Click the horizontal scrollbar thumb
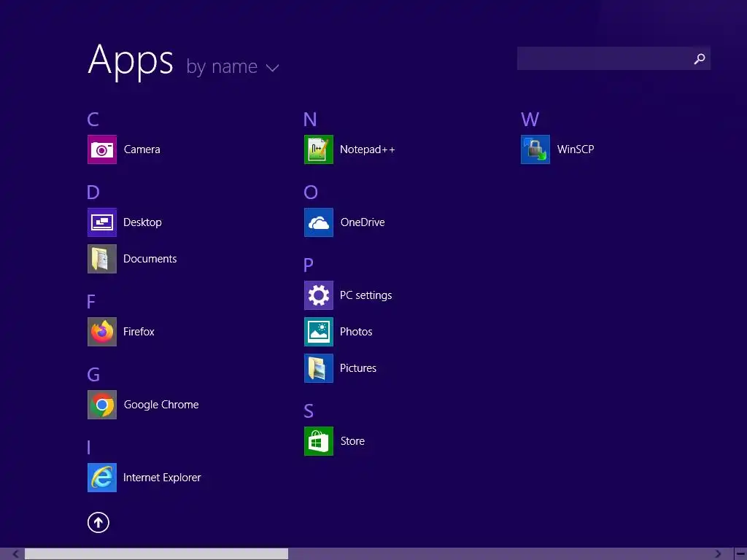The width and height of the screenshot is (747, 560). pos(156,554)
